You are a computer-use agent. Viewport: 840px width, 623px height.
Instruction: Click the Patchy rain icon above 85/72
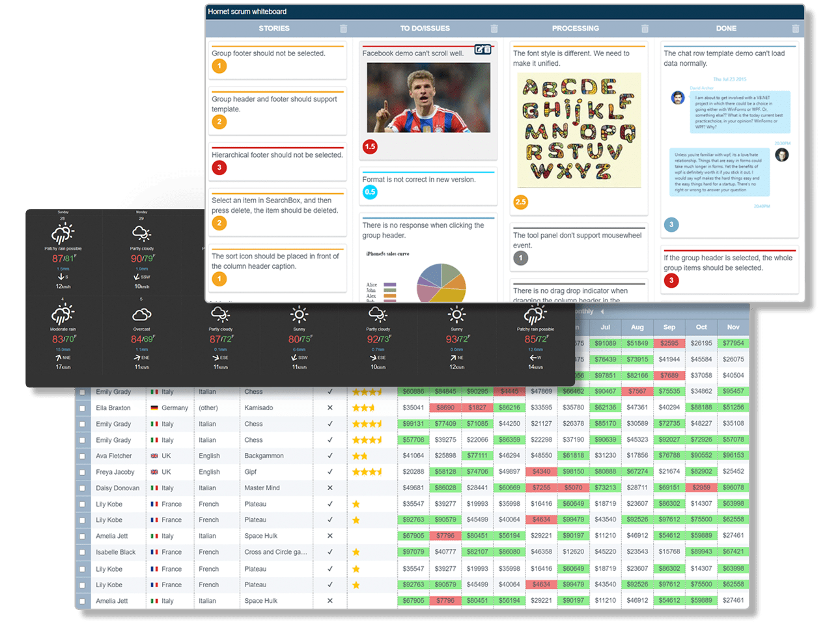tap(535, 314)
